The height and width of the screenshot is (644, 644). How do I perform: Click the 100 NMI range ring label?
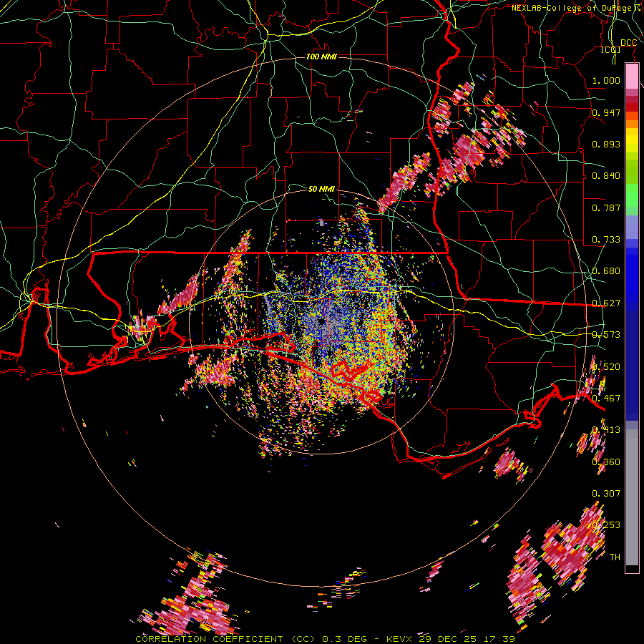pos(321,57)
